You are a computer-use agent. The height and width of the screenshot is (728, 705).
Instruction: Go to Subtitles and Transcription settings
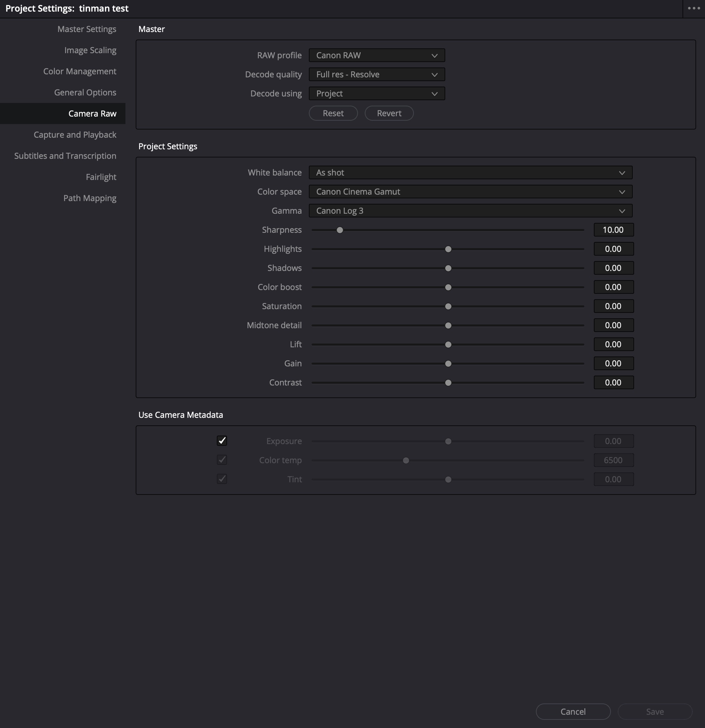(65, 156)
